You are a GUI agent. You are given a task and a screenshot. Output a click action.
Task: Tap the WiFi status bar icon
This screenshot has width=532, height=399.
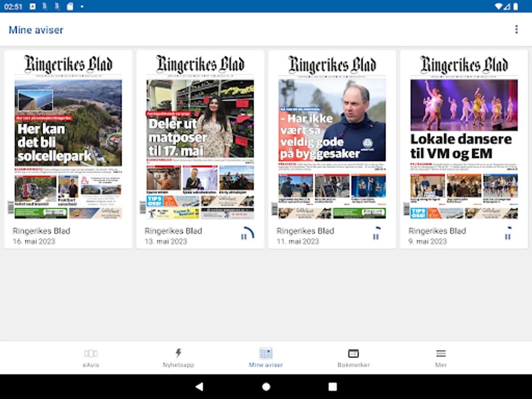[498, 6]
